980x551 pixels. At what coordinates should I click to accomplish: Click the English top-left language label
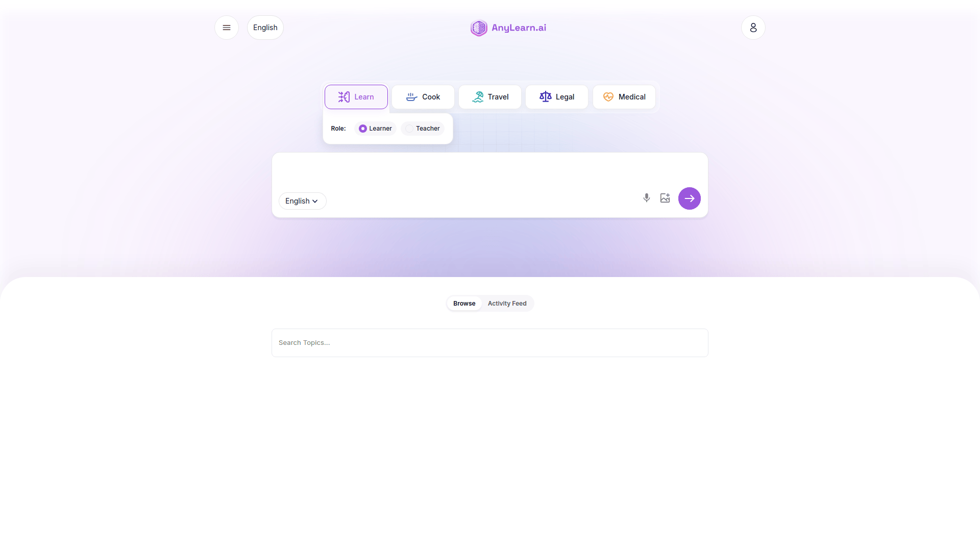click(x=265, y=28)
